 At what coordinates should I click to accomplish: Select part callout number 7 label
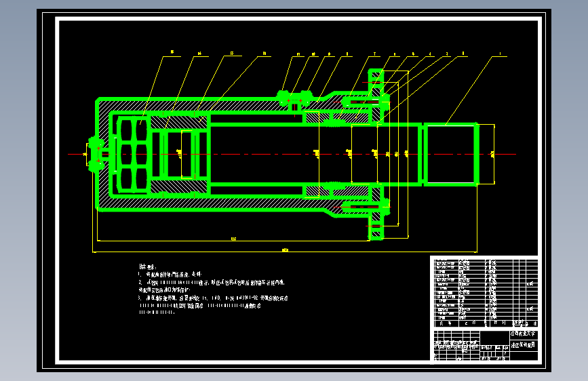click(374, 54)
